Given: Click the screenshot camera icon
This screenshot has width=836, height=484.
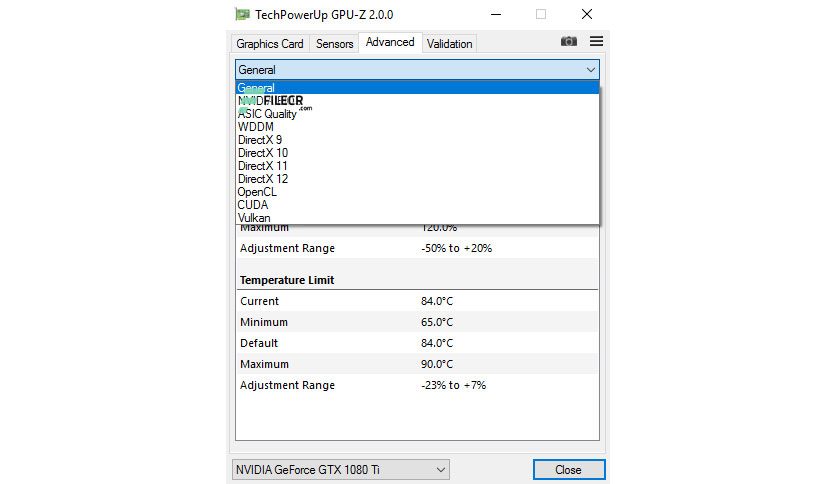Looking at the screenshot, I should click(568, 42).
